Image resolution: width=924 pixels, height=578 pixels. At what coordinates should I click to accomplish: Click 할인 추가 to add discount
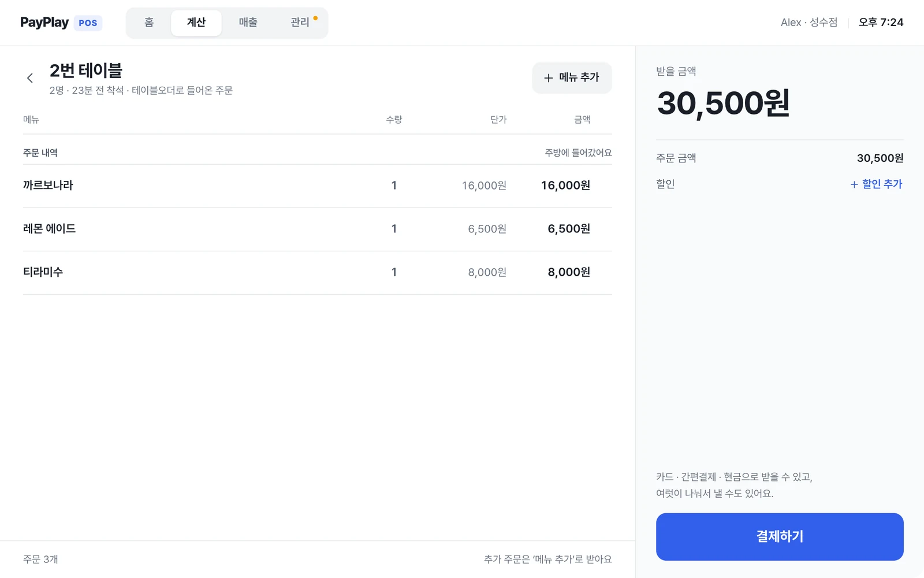pos(876,184)
